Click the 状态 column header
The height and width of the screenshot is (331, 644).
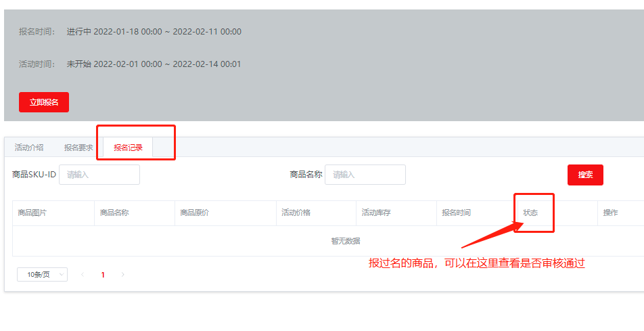click(531, 213)
